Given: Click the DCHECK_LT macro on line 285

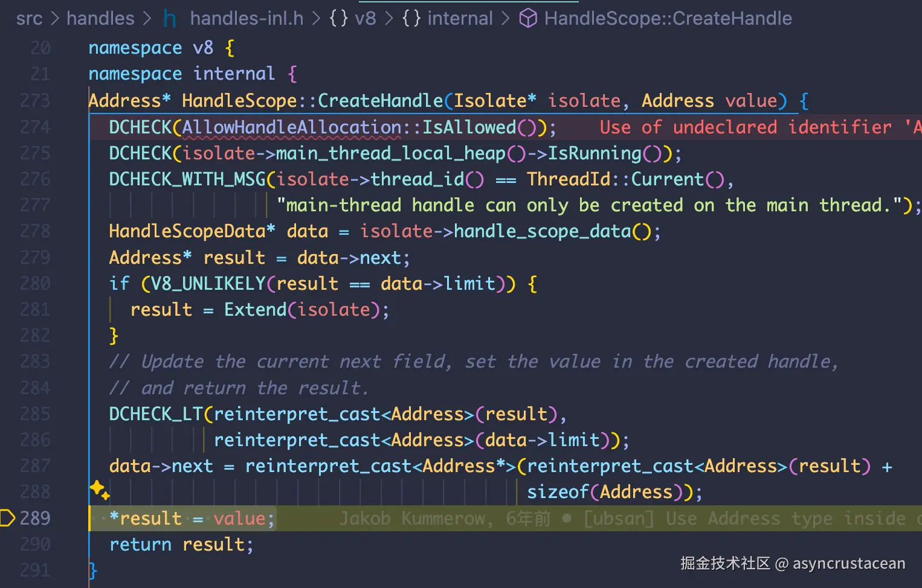Looking at the screenshot, I should click(x=156, y=414).
